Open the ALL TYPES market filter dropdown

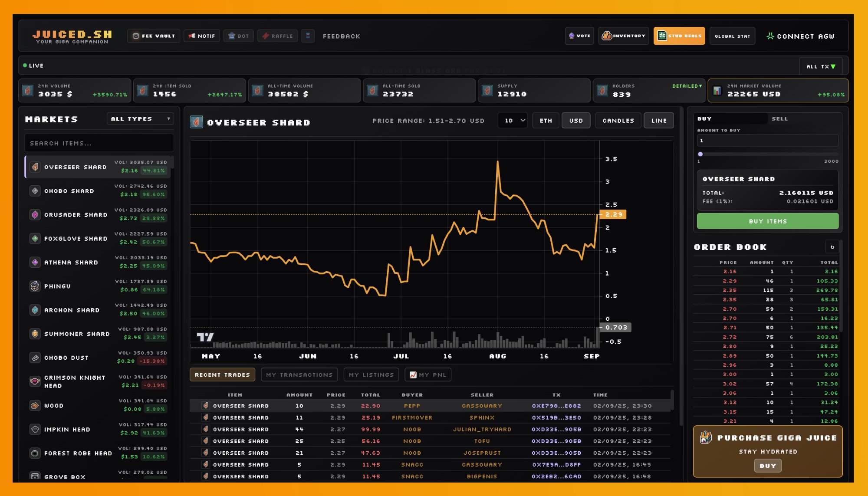coord(140,118)
